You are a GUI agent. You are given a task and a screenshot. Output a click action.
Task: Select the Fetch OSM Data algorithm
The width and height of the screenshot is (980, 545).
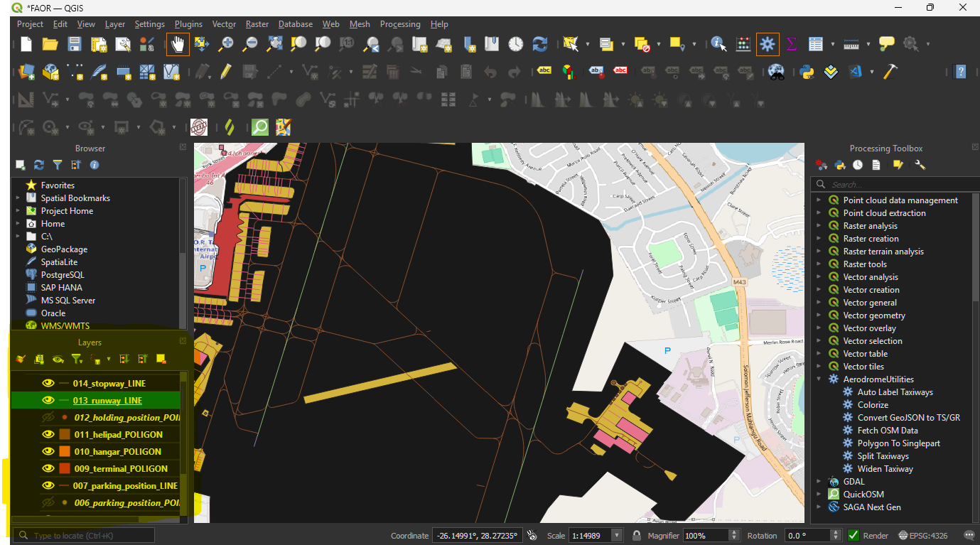(887, 431)
